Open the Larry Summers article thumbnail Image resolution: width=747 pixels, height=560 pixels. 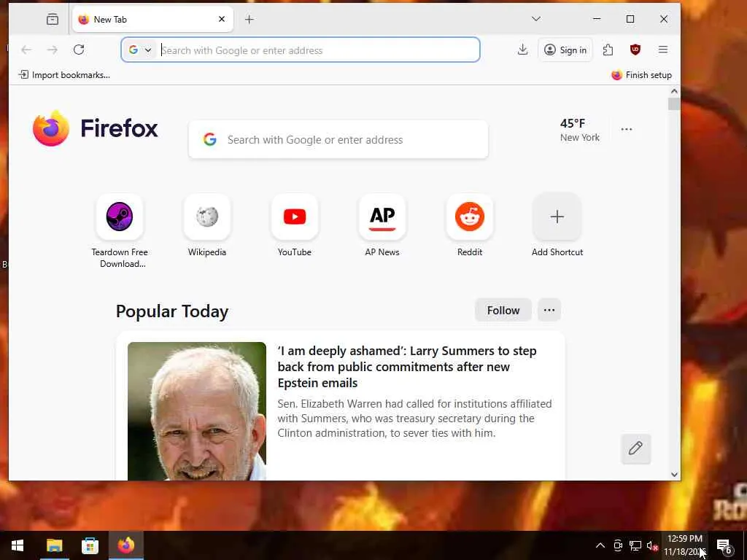pyautogui.click(x=197, y=411)
